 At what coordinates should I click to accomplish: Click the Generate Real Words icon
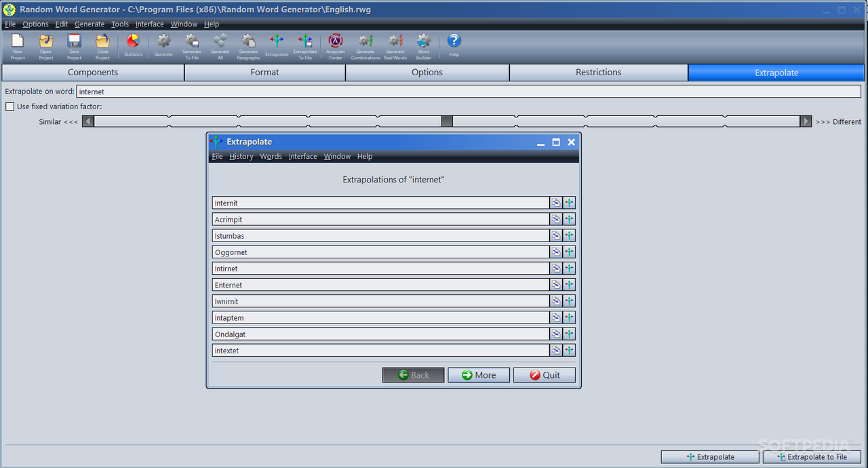point(395,46)
